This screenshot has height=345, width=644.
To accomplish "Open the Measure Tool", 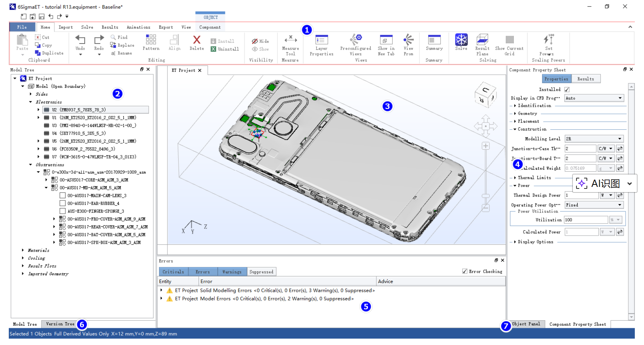I will point(290,40).
